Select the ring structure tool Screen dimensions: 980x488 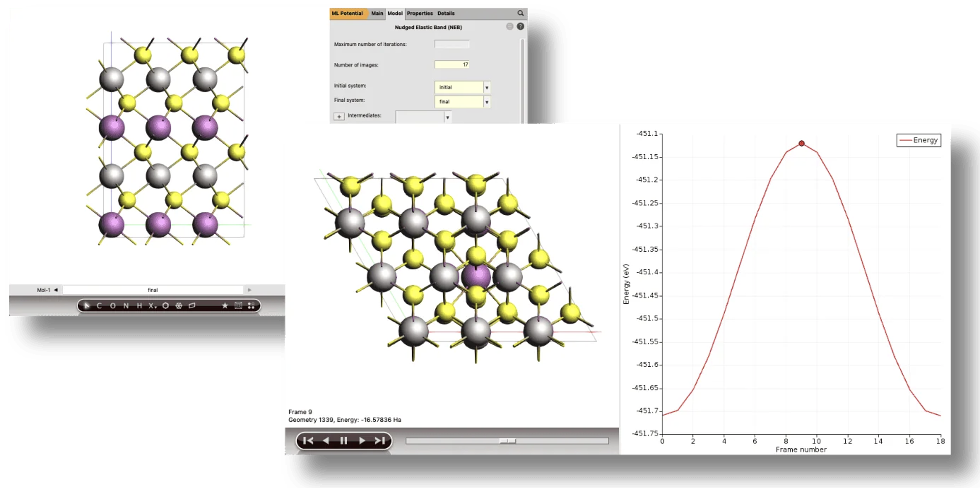(165, 305)
